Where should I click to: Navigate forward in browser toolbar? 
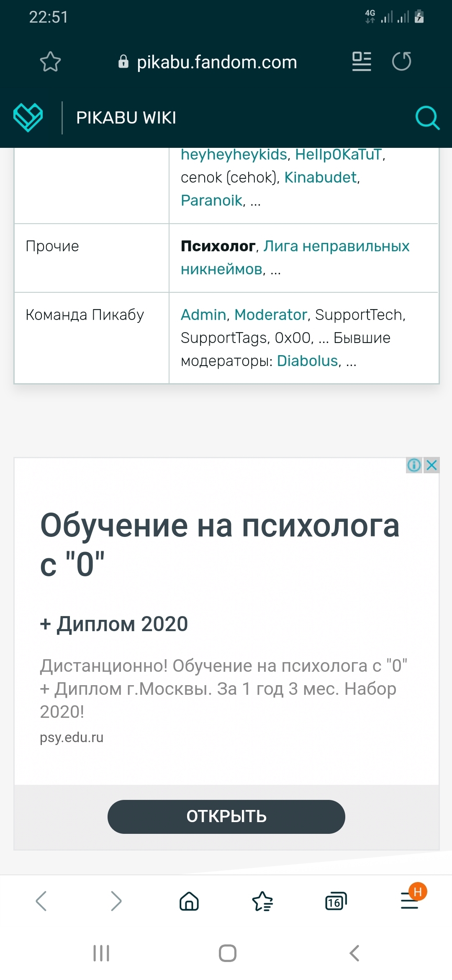(x=116, y=901)
